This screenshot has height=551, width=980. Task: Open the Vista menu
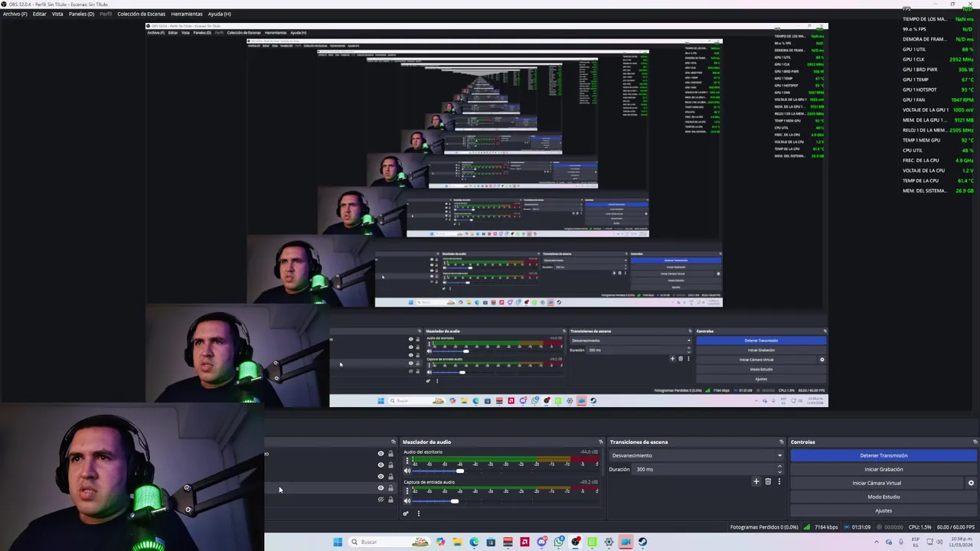(x=57, y=14)
